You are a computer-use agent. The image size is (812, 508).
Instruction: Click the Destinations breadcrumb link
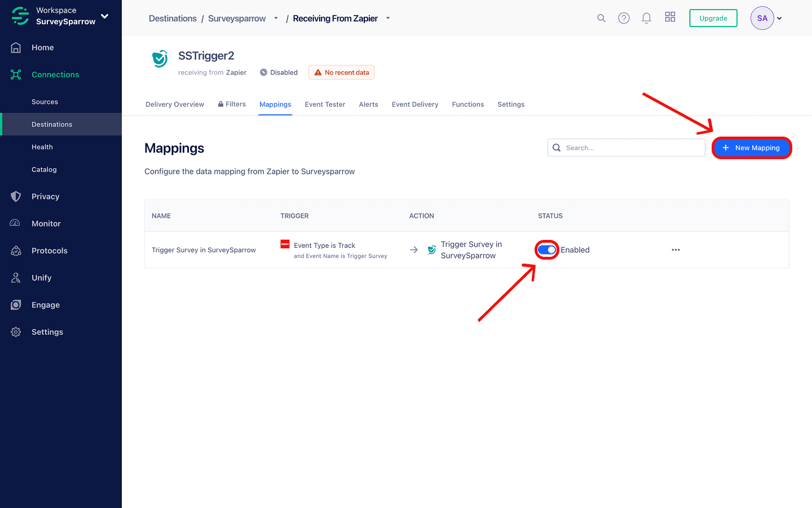(x=173, y=19)
